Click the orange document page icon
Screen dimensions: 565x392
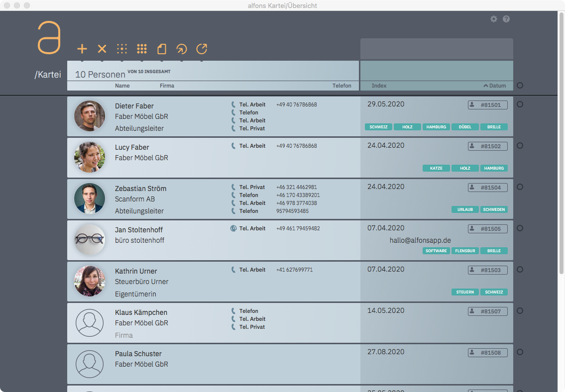coord(162,49)
